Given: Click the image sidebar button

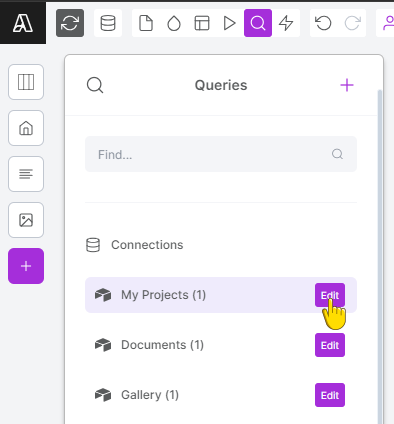Looking at the screenshot, I should click(26, 220).
